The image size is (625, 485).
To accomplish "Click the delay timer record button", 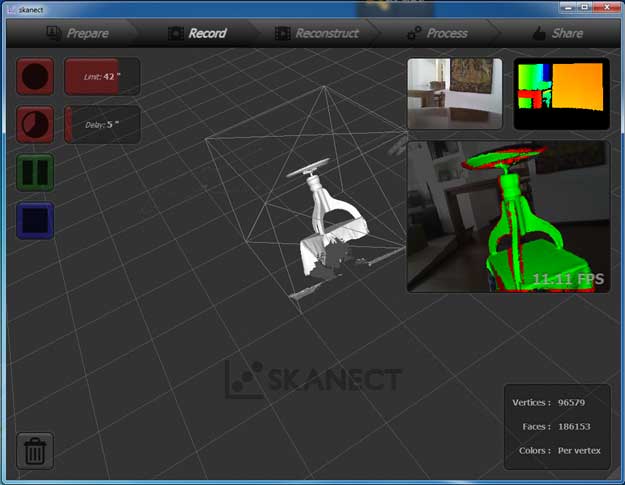I will pyautogui.click(x=35, y=125).
